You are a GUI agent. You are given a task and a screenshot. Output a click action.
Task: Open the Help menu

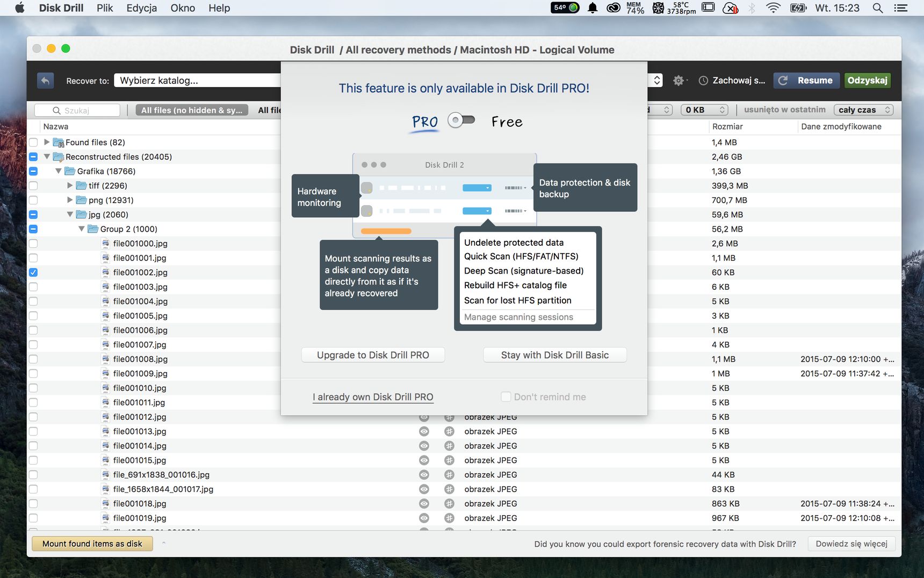(x=219, y=8)
